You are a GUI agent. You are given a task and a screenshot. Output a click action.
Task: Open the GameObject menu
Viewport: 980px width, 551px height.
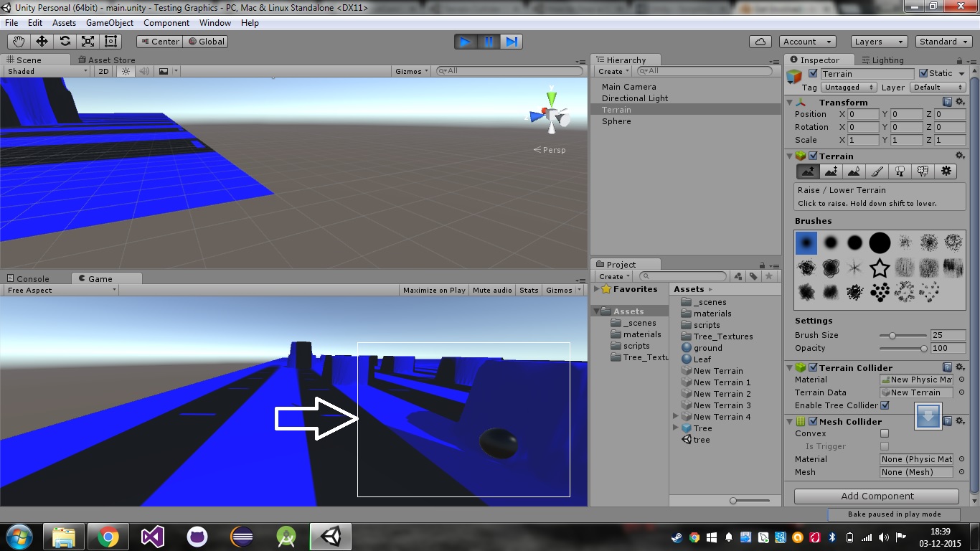click(109, 23)
